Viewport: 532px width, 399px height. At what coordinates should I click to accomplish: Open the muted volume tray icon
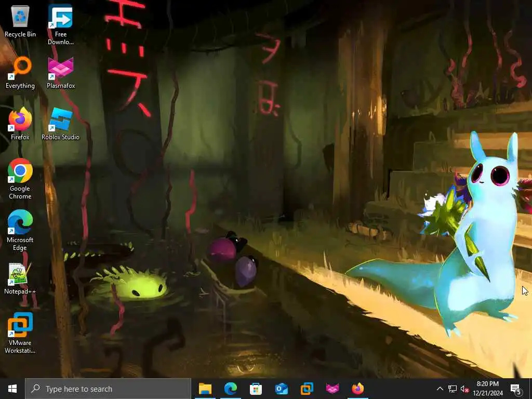[x=464, y=389]
